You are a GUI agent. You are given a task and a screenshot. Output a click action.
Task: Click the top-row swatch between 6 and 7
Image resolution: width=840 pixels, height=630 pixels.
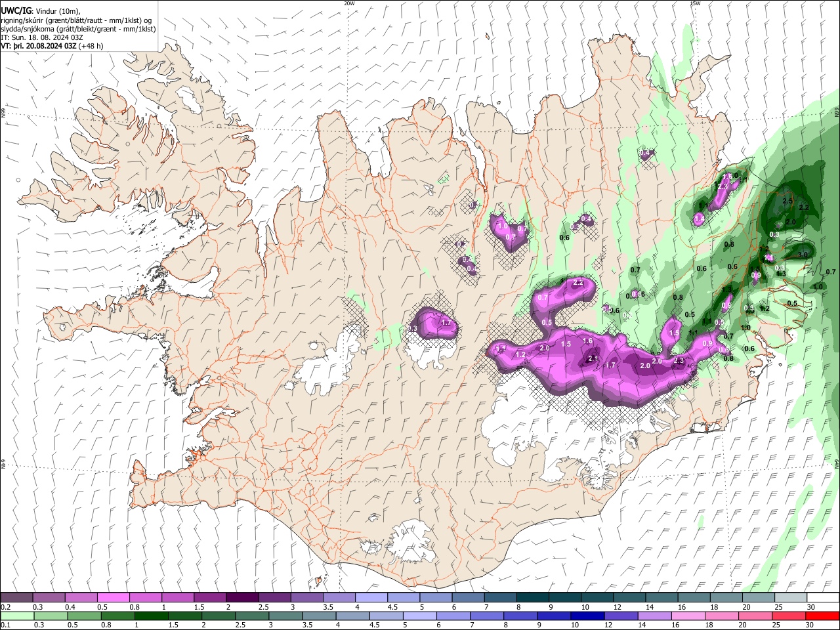pos(467,597)
